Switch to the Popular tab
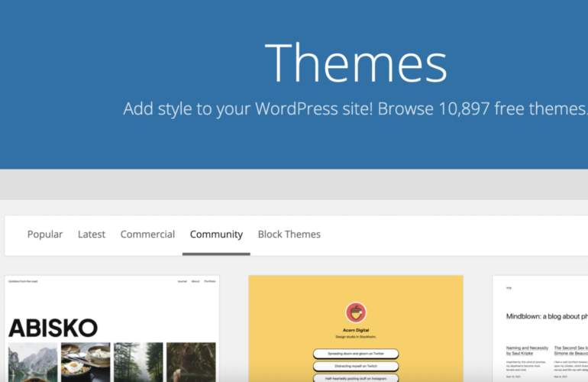This screenshot has height=382, width=588. pos(45,235)
